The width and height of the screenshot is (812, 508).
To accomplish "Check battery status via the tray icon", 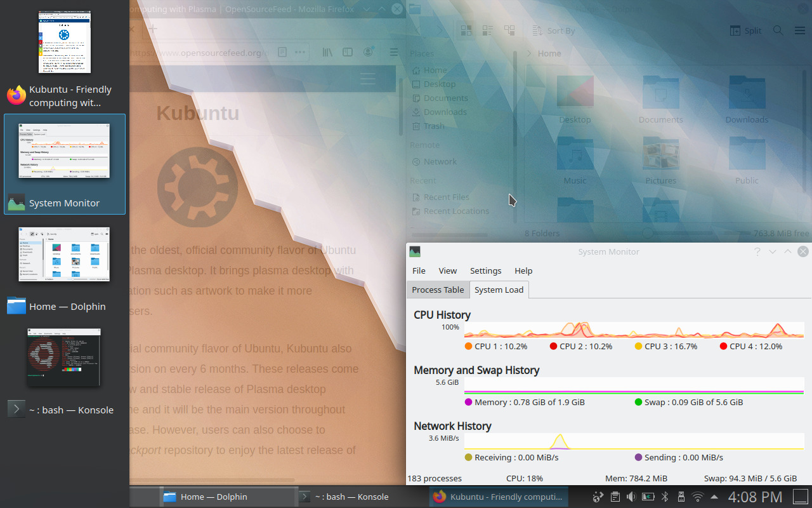I will point(648,497).
